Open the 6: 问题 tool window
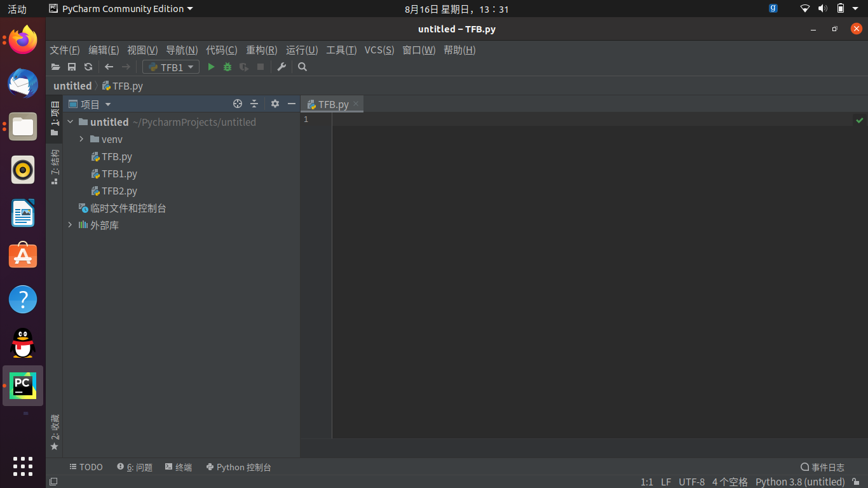 (135, 467)
